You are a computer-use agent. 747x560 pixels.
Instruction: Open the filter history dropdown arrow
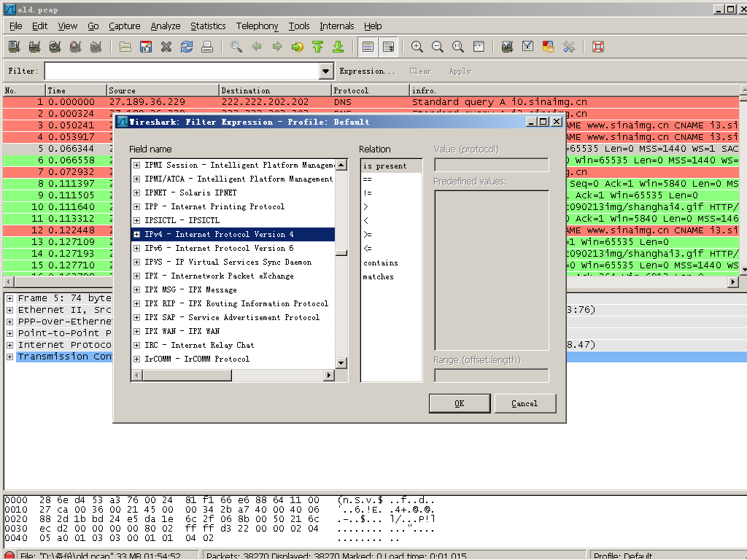(x=325, y=71)
